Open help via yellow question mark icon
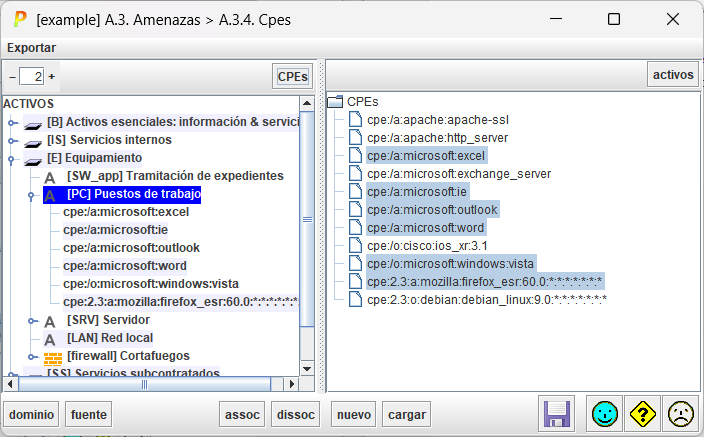This screenshot has height=437, width=704. (642, 414)
